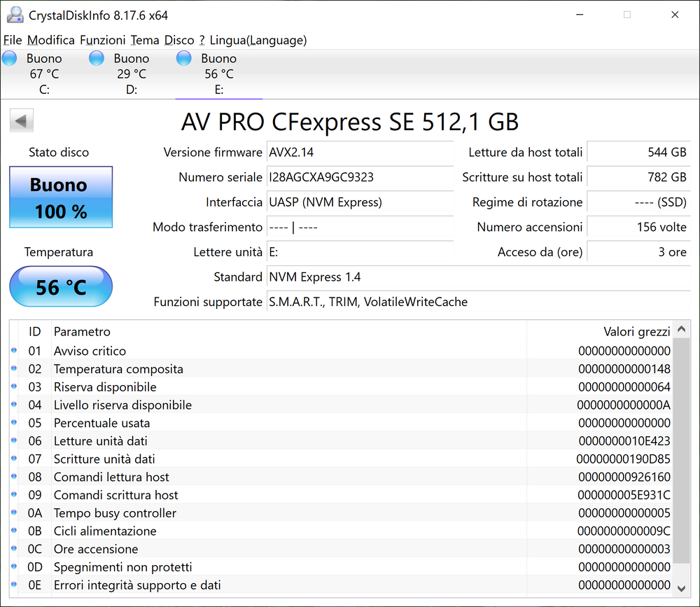Viewport: 700px width, 607px height.
Task: Open the File menu
Action: [x=13, y=40]
